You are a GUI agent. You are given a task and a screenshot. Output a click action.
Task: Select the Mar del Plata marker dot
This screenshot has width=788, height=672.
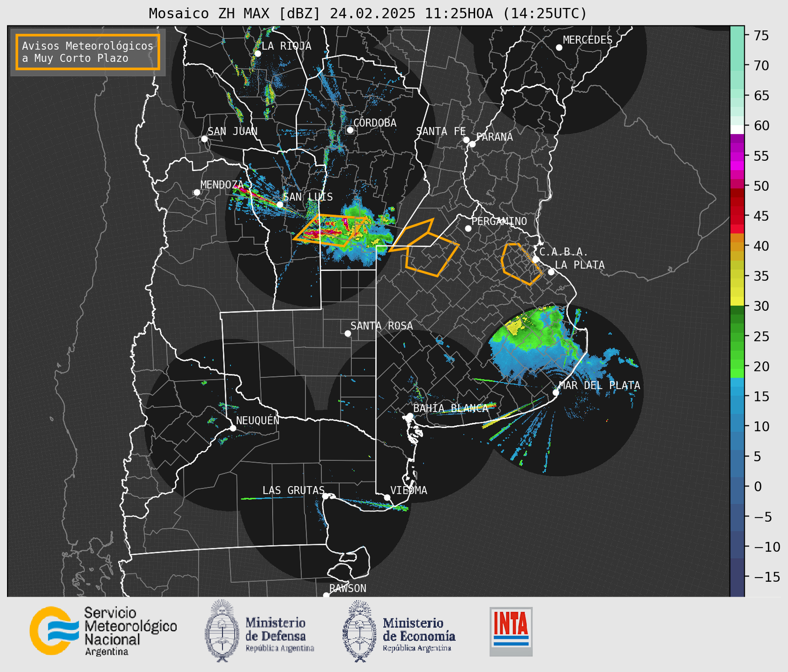click(x=556, y=393)
